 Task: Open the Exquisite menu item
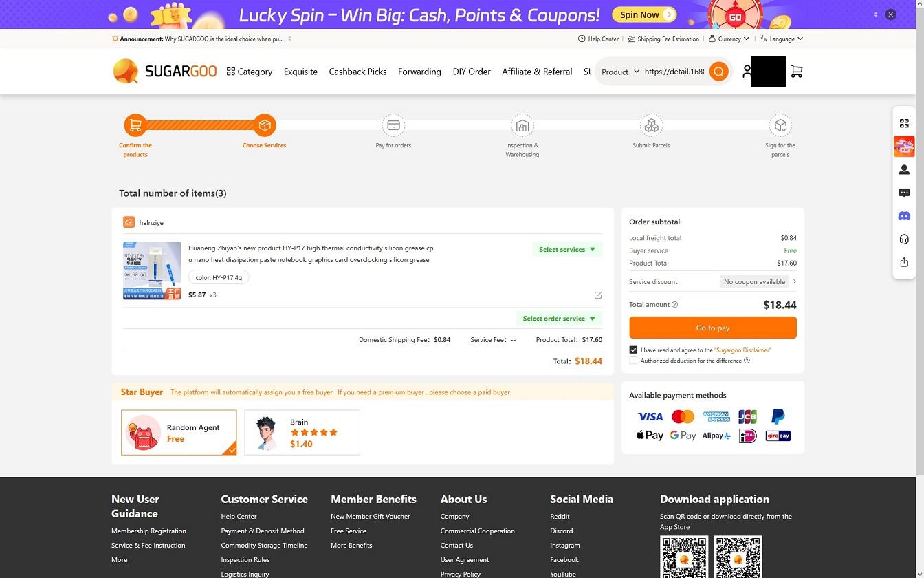tap(300, 72)
